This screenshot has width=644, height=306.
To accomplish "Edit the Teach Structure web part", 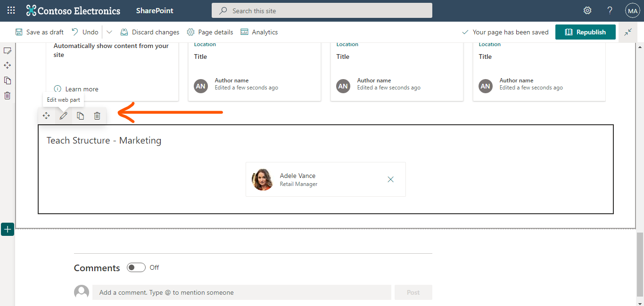I will pos(63,115).
